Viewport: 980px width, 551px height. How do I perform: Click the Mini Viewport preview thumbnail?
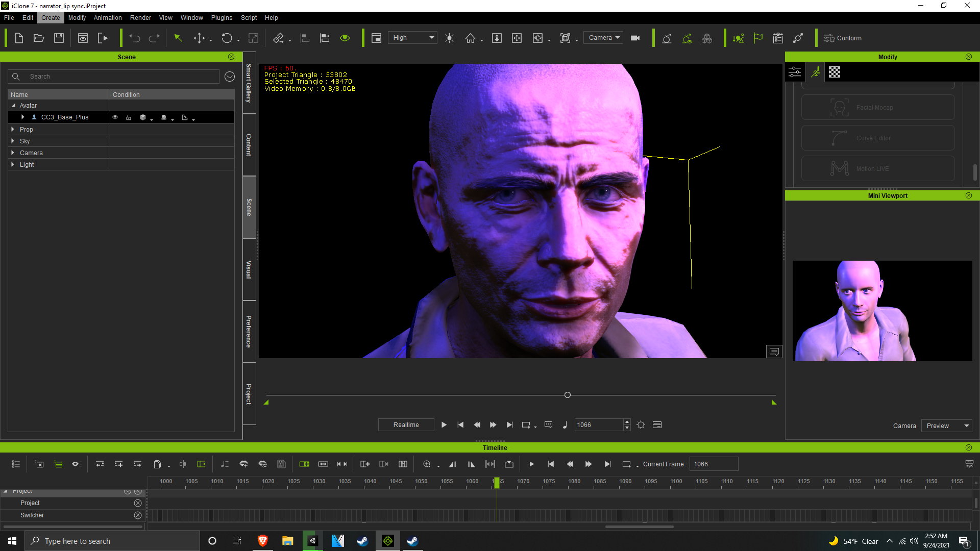(x=882, y=311)
